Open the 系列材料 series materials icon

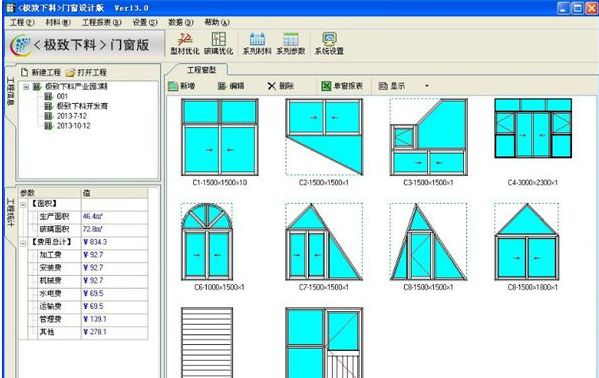tap(257, 43)
